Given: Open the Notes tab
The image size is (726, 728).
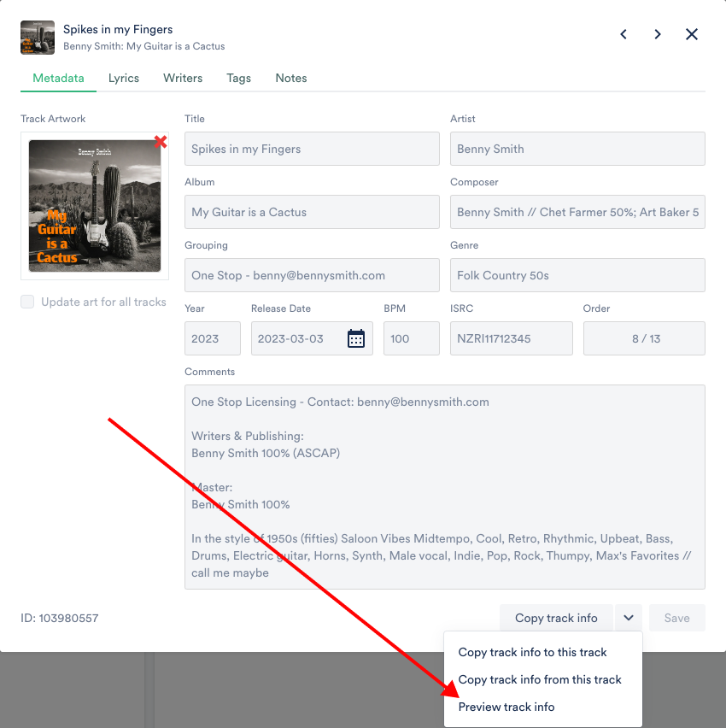Looking at the screenshot, I should pyautogui.click(x=291, y=78).
